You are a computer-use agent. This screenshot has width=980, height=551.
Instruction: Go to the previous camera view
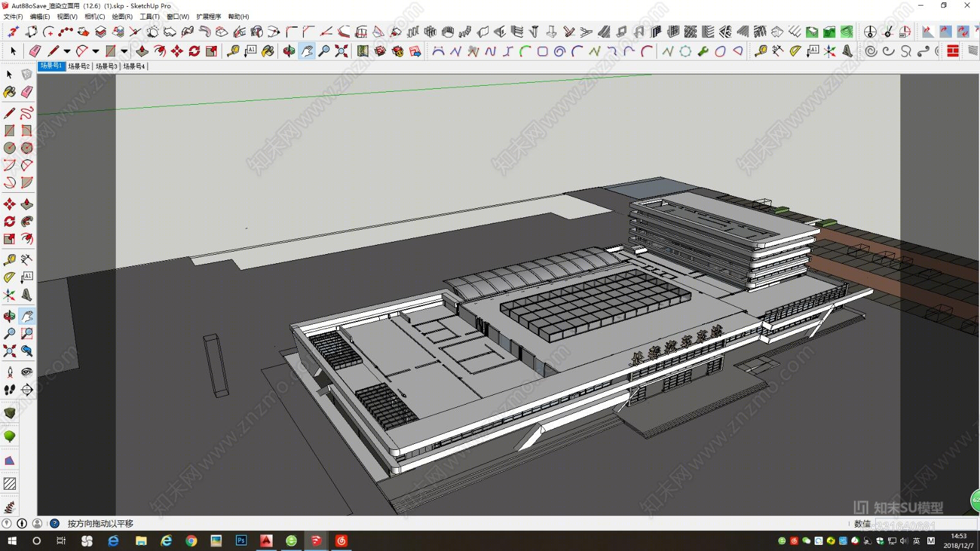pyautogui.click(x=26, y=351)
